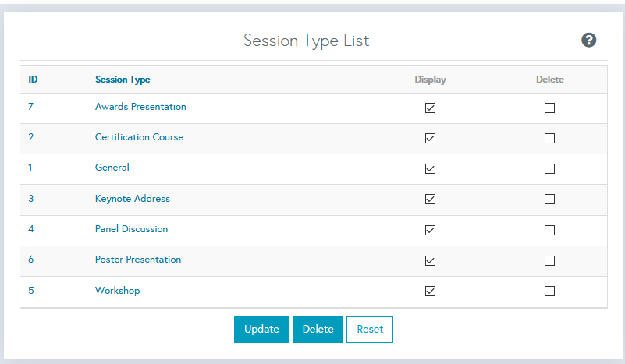Open the help question mark icon
Screen dimensions: 625x364
[589, 41]
